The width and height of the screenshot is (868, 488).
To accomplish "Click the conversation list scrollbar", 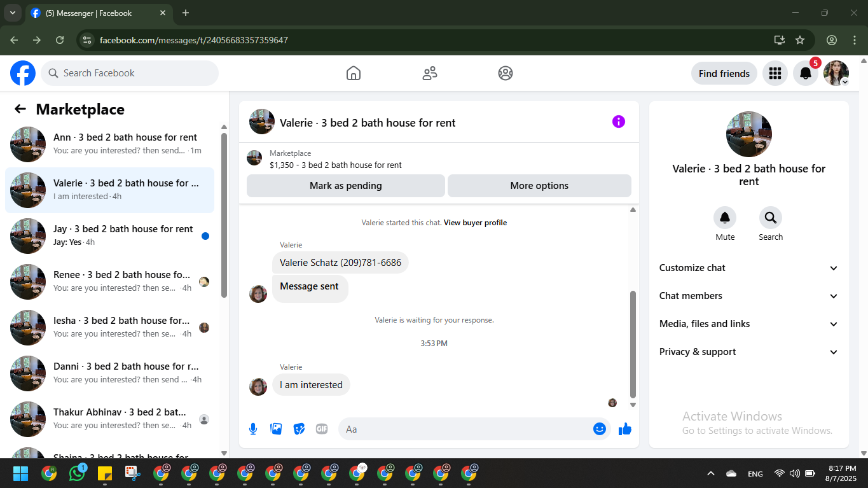I will click(224, 215).
